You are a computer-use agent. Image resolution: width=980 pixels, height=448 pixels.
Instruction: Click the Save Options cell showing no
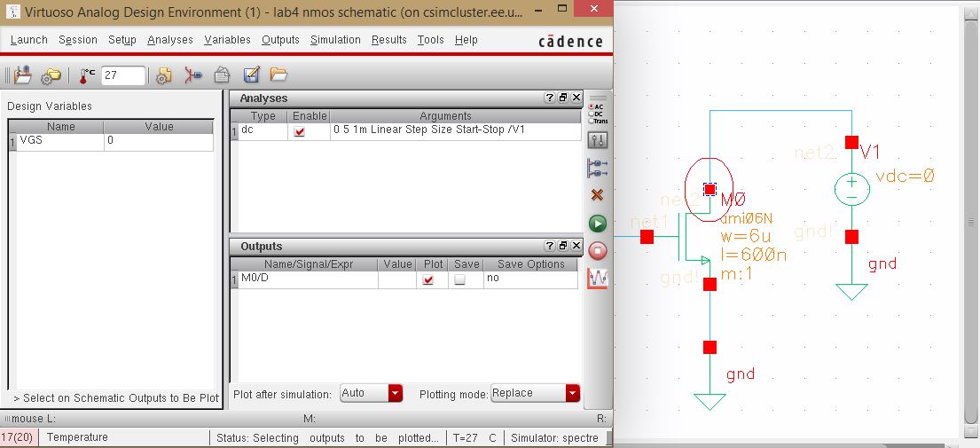pyautogui.click(x=530, y=279)
